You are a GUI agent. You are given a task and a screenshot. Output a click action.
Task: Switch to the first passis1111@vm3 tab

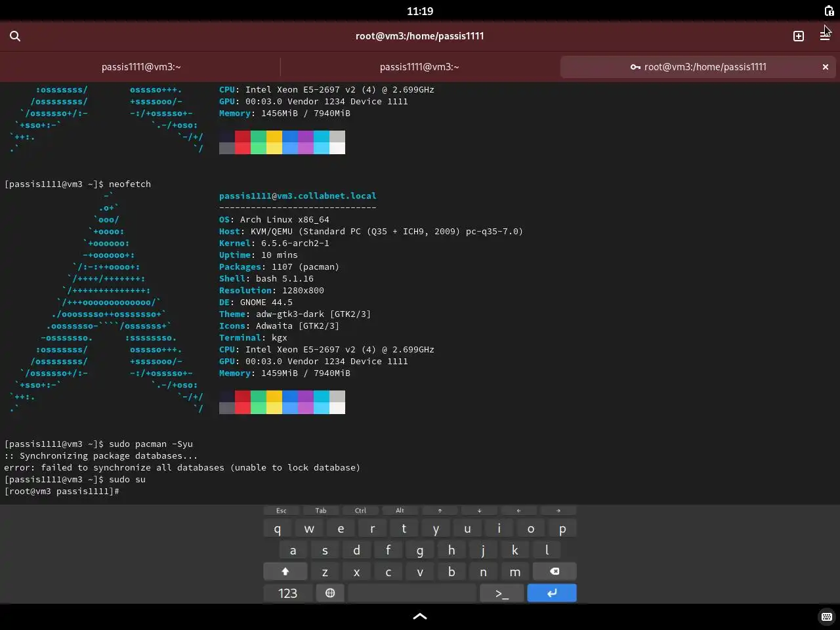point(141,67)
